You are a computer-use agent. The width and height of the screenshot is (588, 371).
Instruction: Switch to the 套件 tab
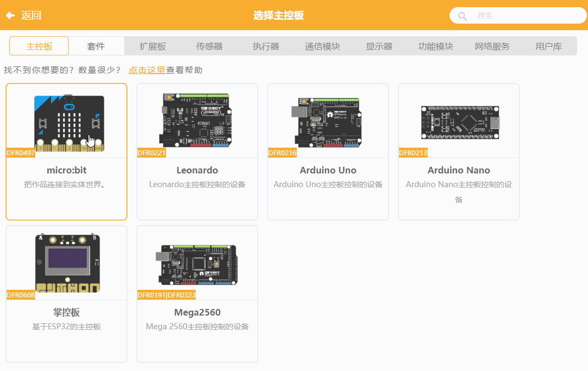click(x=96, y=46)
